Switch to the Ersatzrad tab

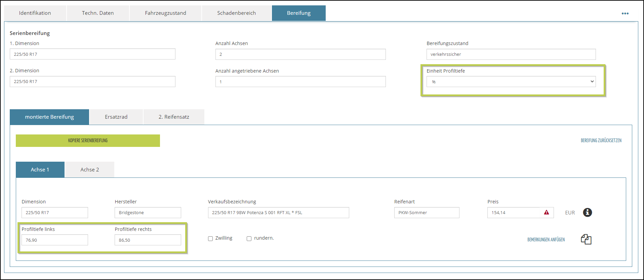pyautogui.click(x=116, y=117)
